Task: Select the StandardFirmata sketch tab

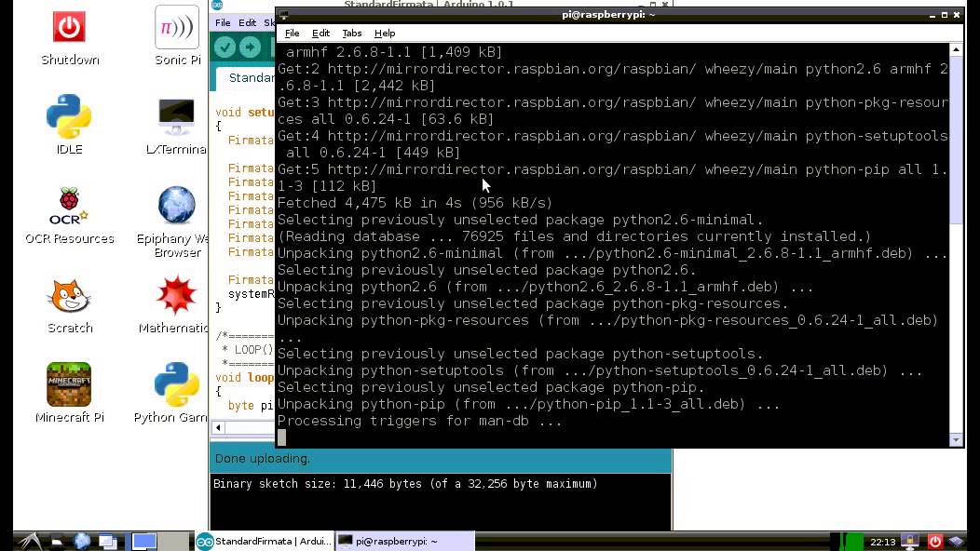Action: [x=246, y=78]
